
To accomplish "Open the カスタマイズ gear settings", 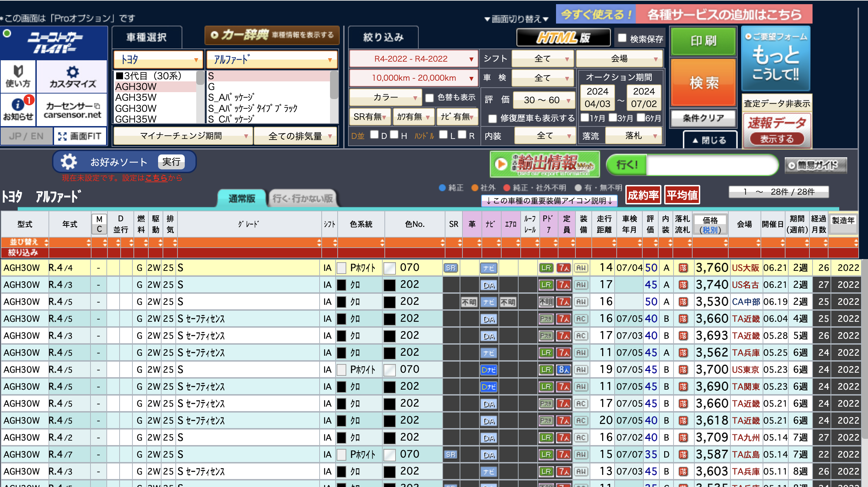I will coord(72,77).
